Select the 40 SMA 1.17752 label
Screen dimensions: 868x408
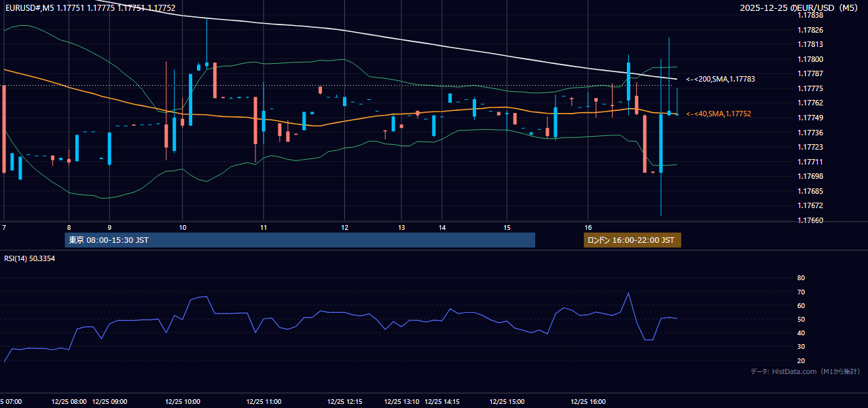click(719, 114)
